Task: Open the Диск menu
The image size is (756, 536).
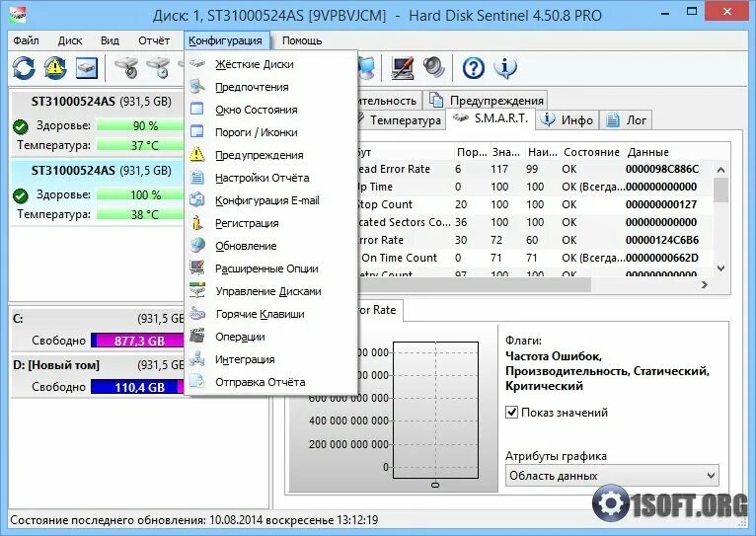Action: 70,40
